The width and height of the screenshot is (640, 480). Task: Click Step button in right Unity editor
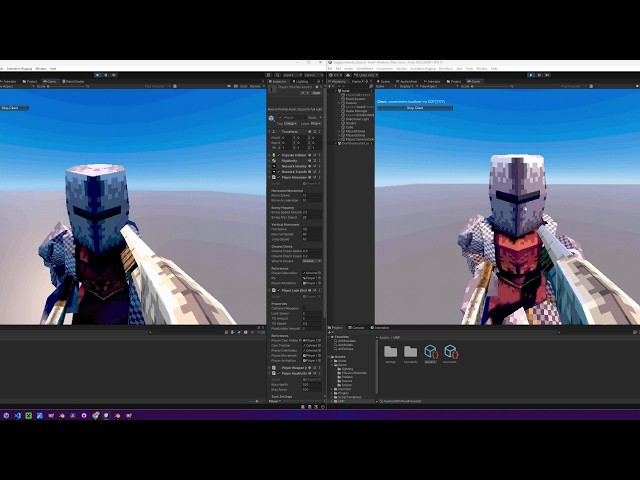(x=547, y=75)
